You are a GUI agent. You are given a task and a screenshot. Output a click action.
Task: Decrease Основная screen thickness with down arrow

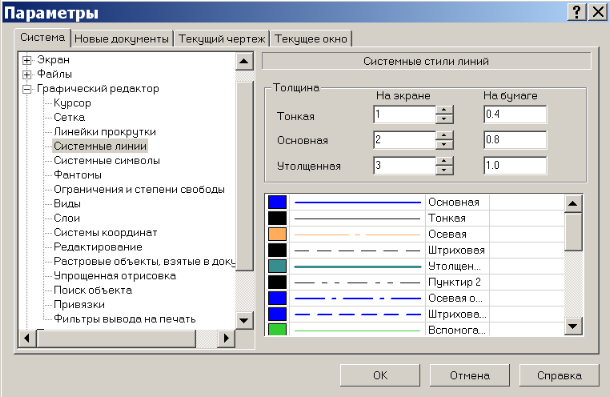[444, 144]
